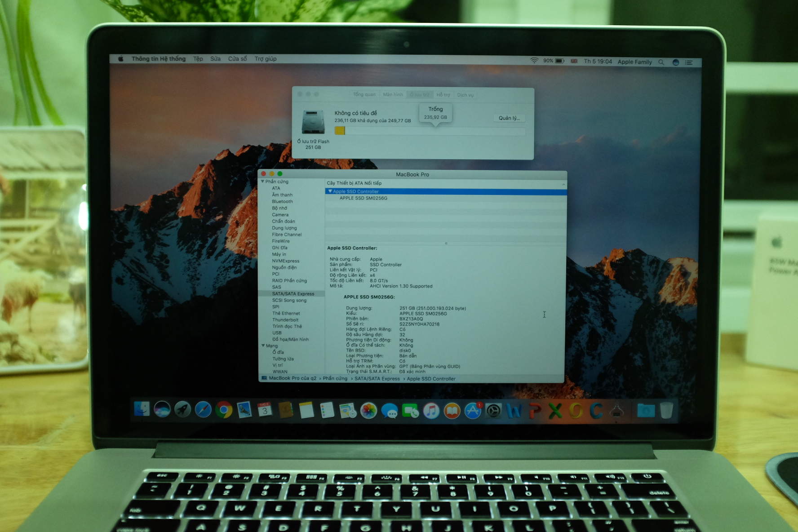Open the Cửa sổ menu

coord(237,59)
